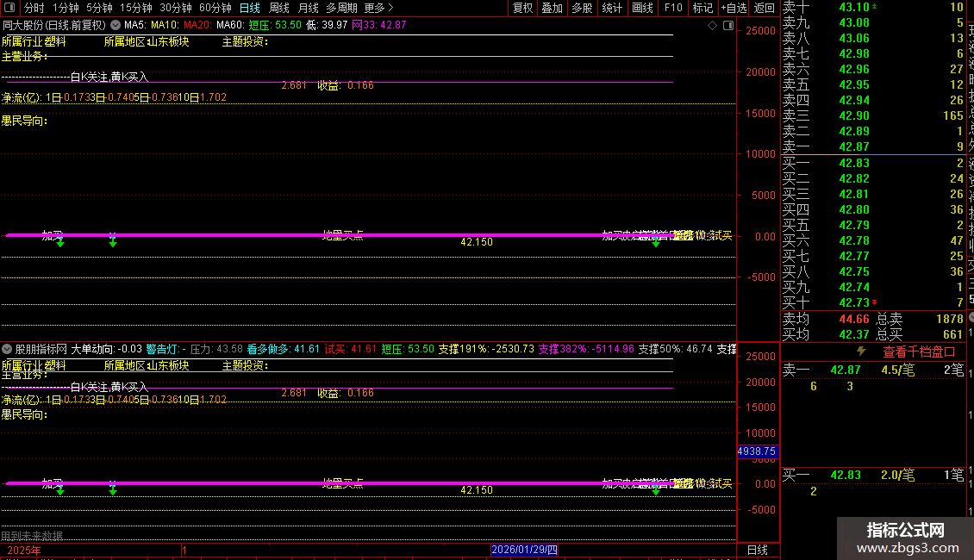Switch to 15分钟 timeframe tab
The image size is (974, 560).
coord(136,8)
